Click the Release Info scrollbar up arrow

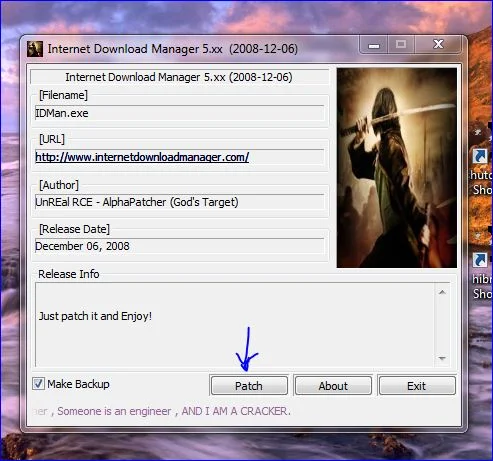pos(442,292)
